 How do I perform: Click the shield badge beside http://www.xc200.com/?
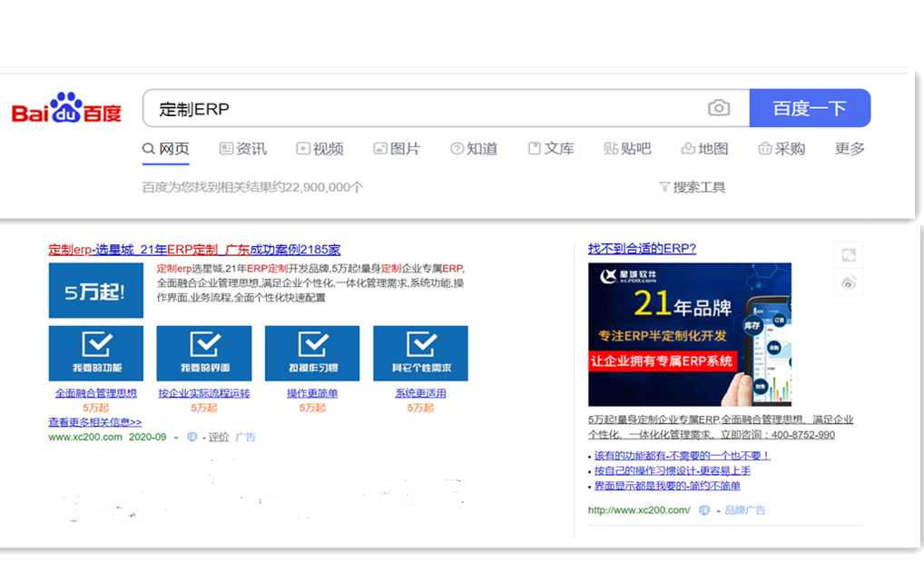pos(703,510)
